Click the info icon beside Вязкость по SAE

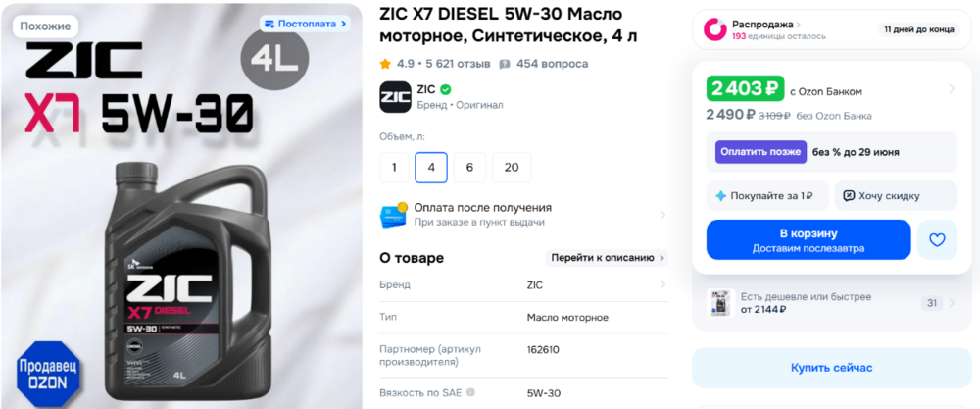470,392
